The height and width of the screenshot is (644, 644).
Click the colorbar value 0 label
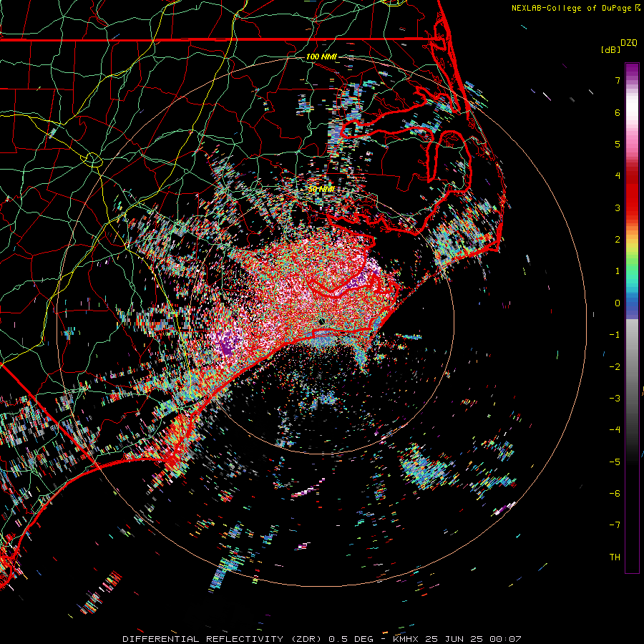click(x=618, y=303)
